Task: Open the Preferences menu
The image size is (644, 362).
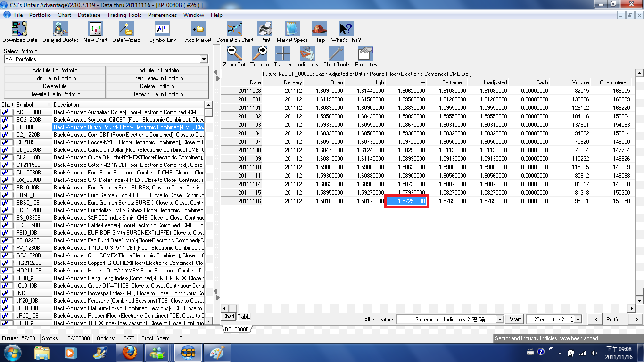Action: click(162, 15)
